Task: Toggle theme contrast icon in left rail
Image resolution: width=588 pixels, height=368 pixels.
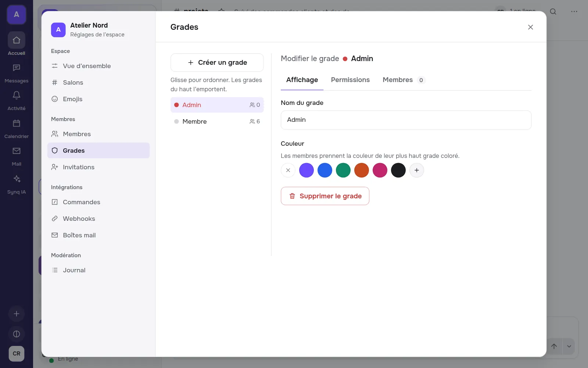Action: click(17, 334)
